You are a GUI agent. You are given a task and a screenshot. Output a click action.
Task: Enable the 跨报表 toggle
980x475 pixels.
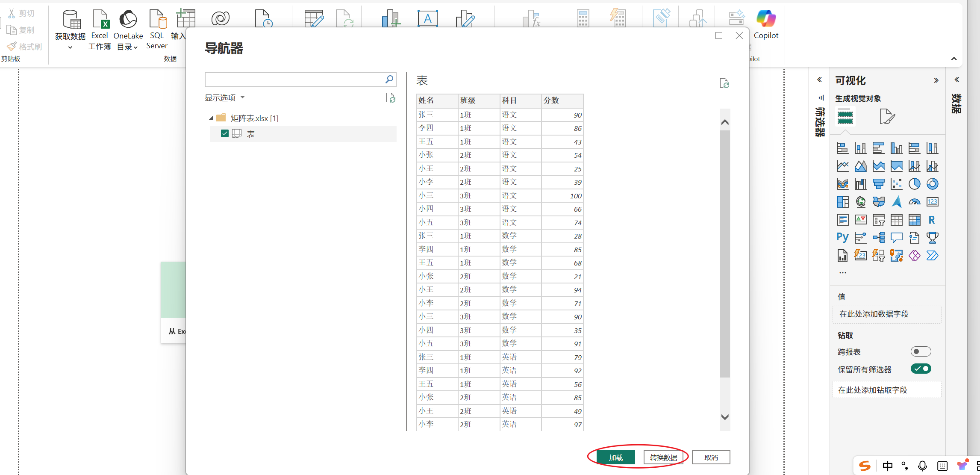click(920, 351)
